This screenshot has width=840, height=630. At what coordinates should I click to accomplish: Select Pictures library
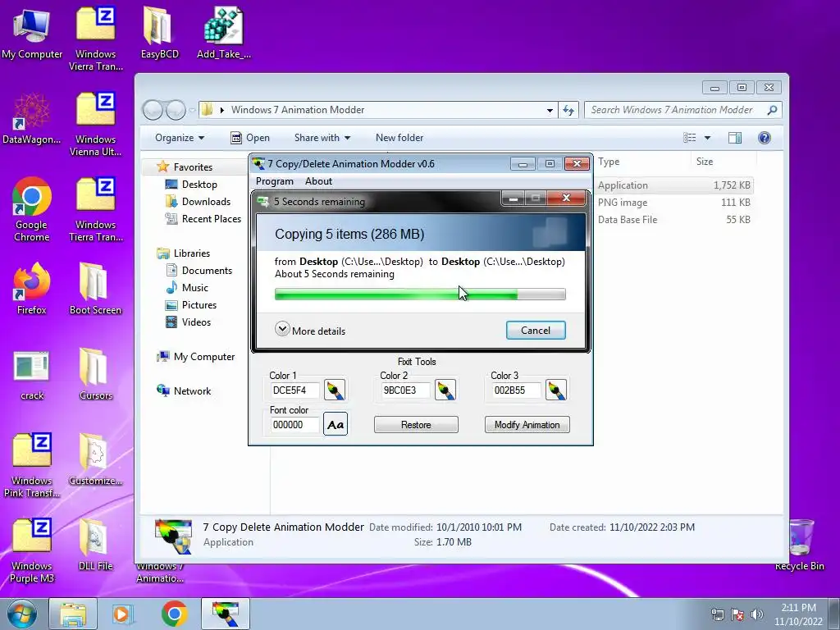click(199, 305)
